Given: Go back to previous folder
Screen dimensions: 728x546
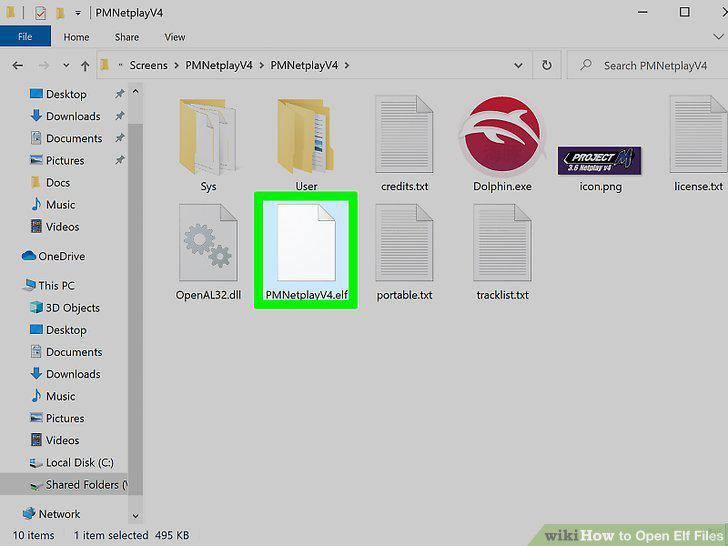Looking at the screenshot, I should coord(18,65).
